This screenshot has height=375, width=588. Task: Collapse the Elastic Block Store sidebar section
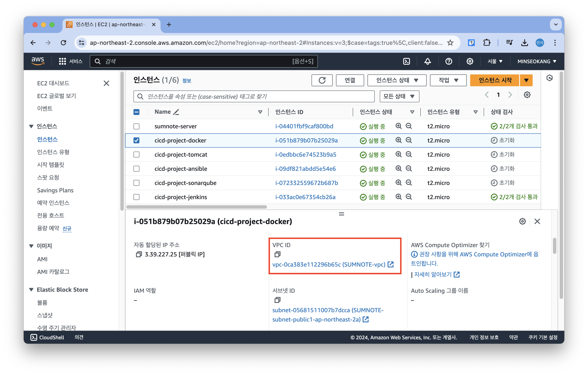click(31, 290)
